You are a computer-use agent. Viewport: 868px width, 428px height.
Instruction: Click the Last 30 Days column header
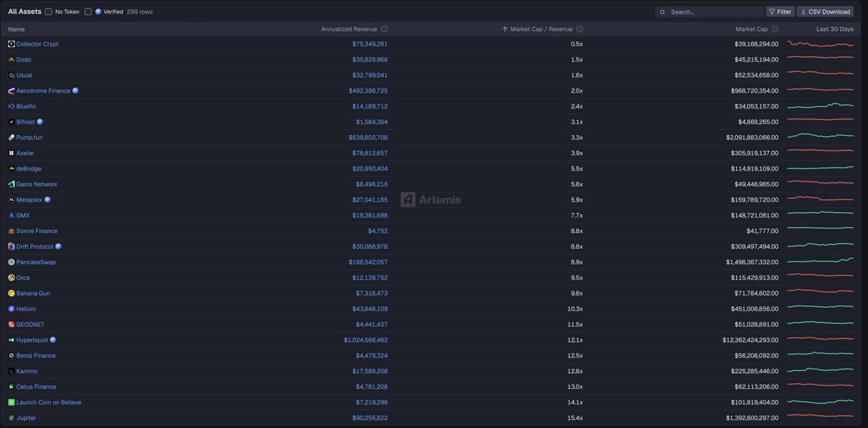coord(835,29)
